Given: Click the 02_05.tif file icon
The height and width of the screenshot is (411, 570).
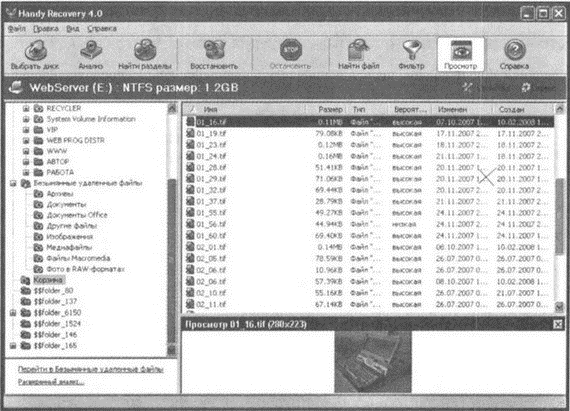Looking at the screenshot, I should click(190, 258).
